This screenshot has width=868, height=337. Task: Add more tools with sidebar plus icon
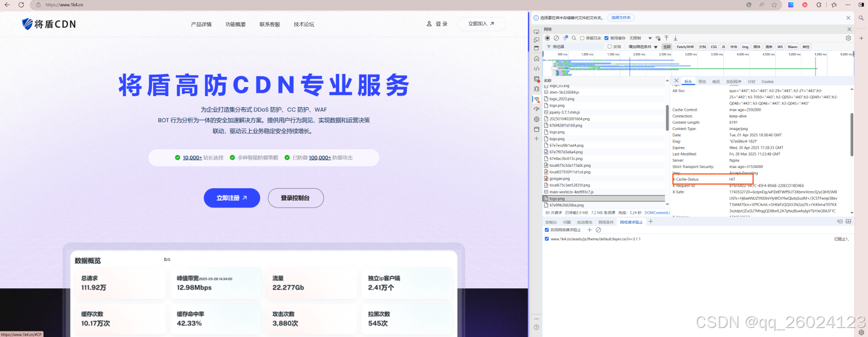coord(536,139)
